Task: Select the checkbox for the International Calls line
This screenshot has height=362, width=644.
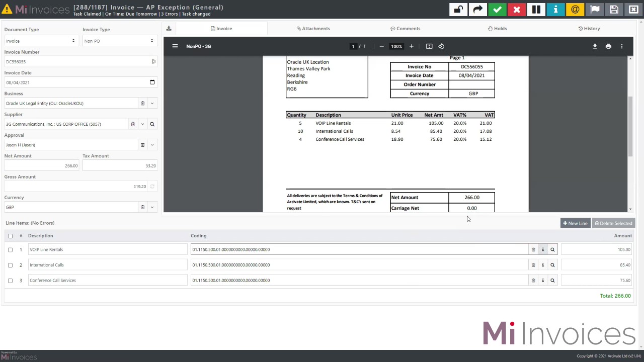Action: 10,264
